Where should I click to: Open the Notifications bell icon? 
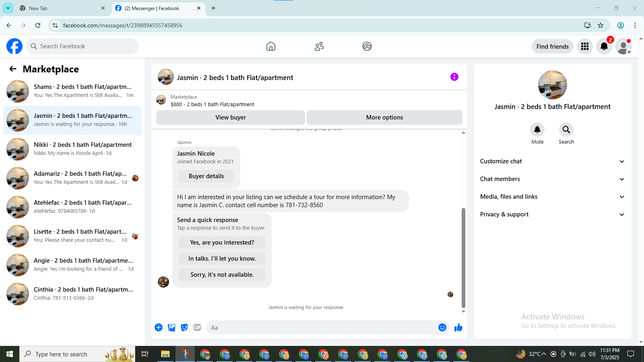click(x=604, y=46)
